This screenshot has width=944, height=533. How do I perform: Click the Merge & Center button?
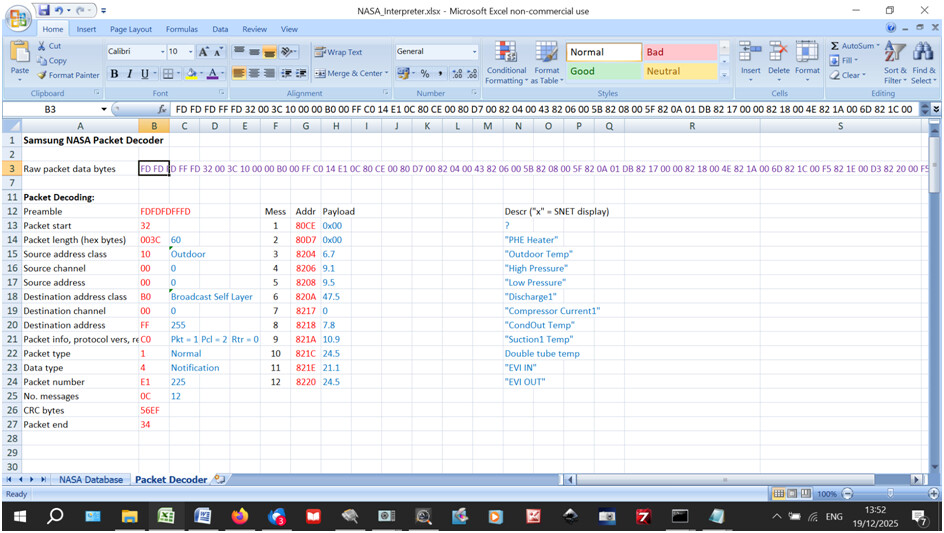(x=350, y=74)
